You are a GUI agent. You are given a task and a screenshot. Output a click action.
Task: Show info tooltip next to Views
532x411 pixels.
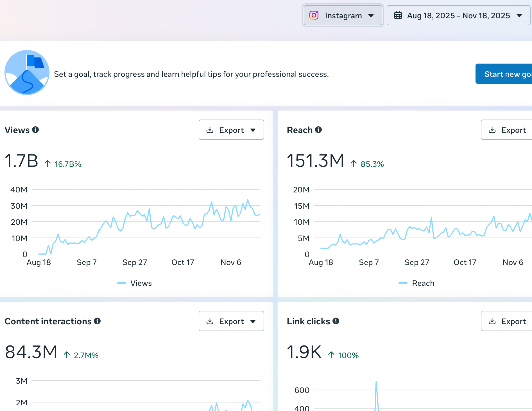(x=35, y=130)
